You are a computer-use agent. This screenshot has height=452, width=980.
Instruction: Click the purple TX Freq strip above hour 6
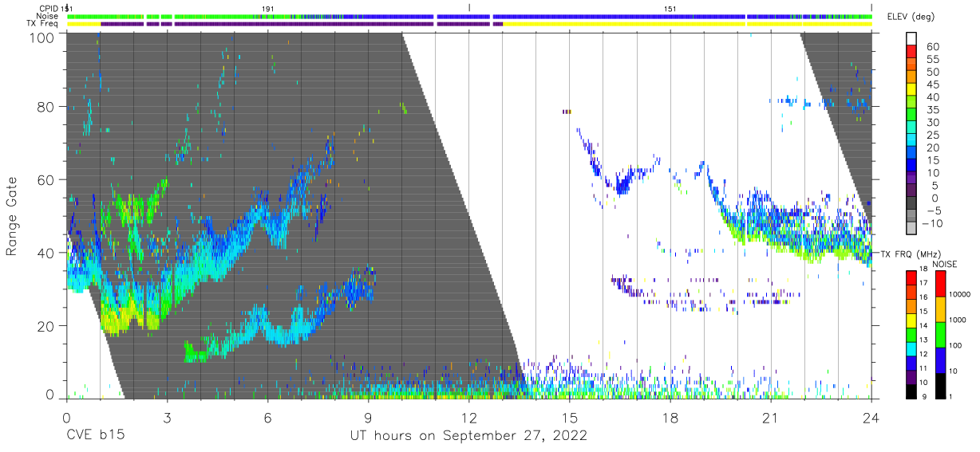[267, 24]
